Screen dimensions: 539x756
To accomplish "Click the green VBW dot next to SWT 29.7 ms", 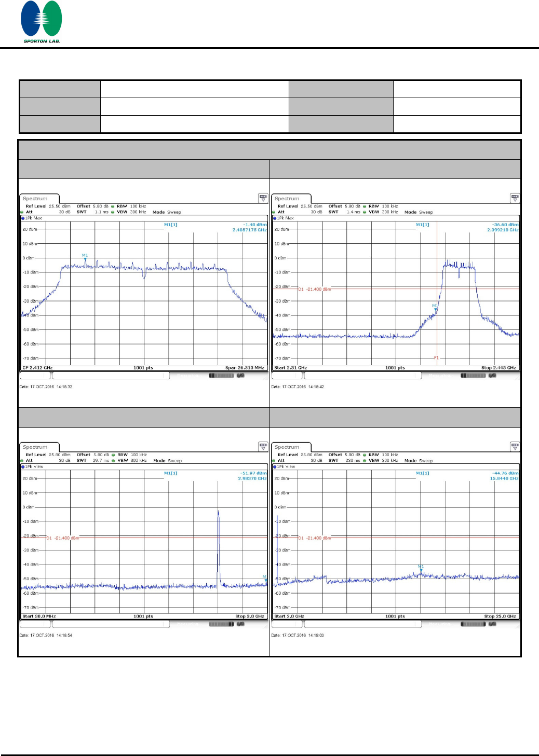I will pos(113,461).
